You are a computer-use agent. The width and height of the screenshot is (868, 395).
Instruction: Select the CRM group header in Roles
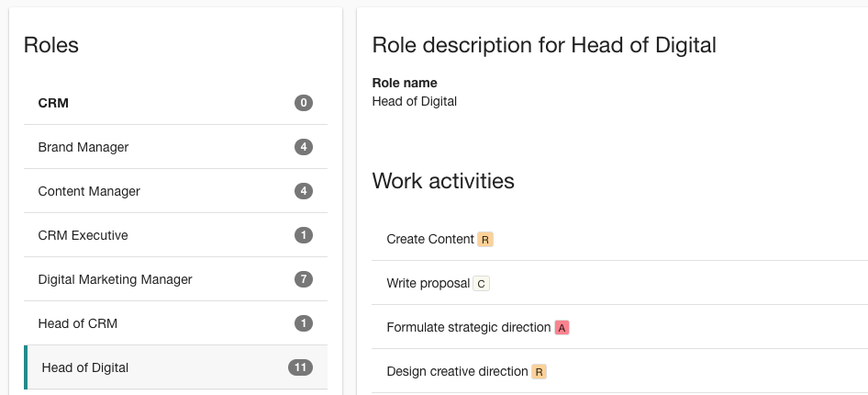coord(175,103)
